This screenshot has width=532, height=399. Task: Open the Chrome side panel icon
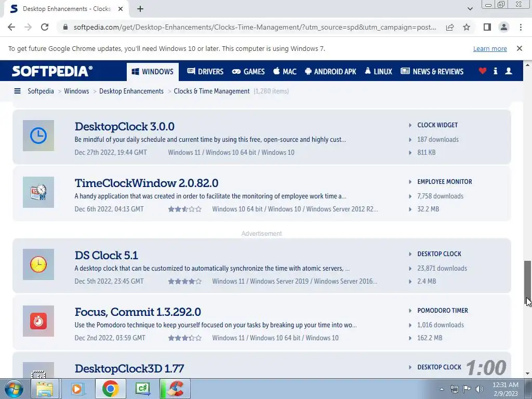[487, 27]
